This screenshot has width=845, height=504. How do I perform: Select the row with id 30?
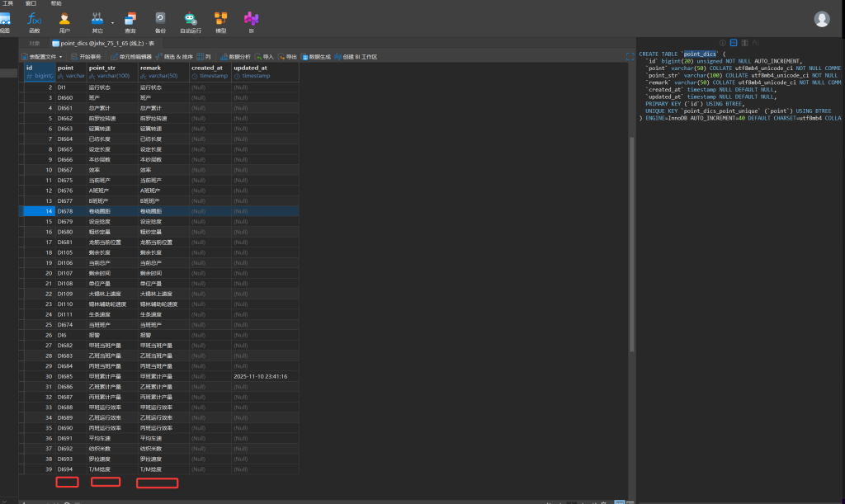50,376
